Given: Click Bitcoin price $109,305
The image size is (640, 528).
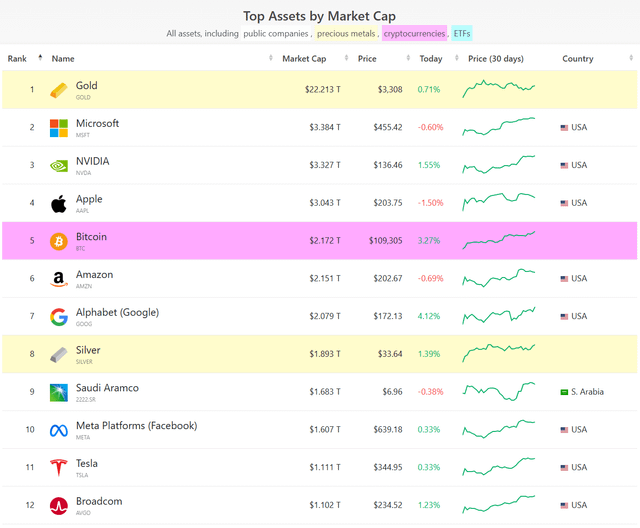Looking at the screenshot, I should point(386,241).
